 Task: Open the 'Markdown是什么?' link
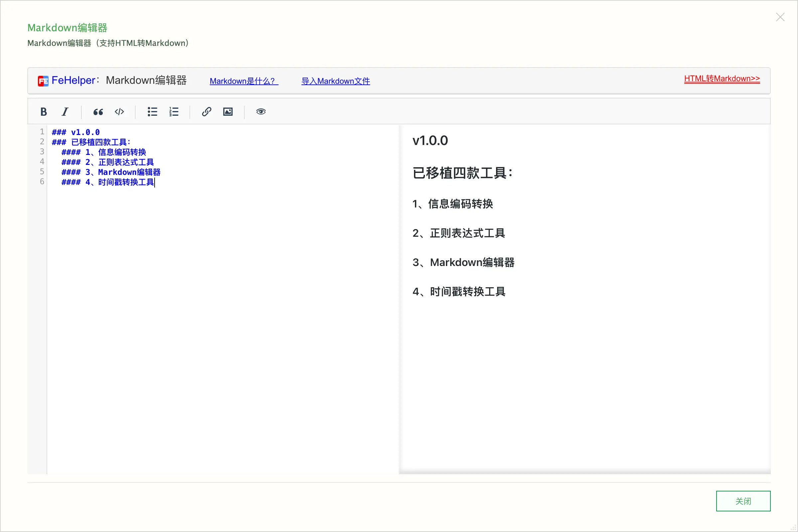coord(244,81)
